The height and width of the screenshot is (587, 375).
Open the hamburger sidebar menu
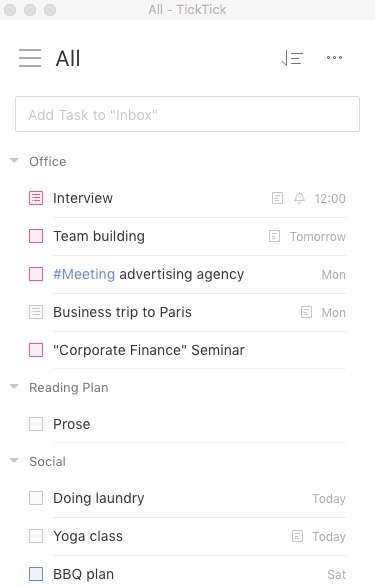point(30,58)
